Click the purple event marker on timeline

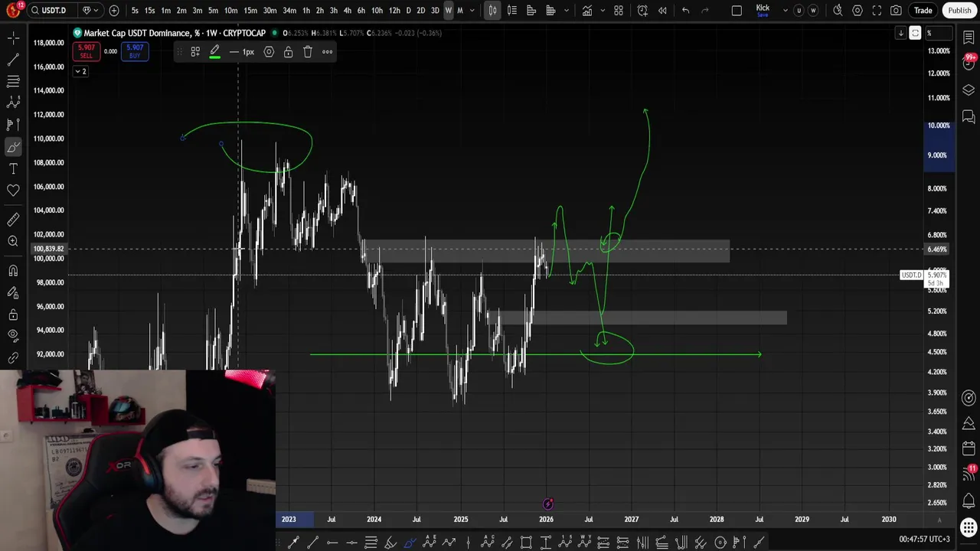click(547, 504)
